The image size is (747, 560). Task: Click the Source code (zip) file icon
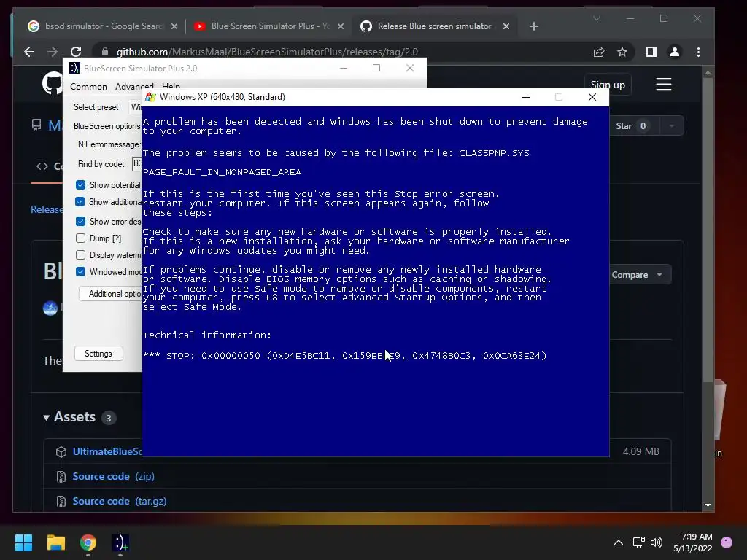(61, 477)
